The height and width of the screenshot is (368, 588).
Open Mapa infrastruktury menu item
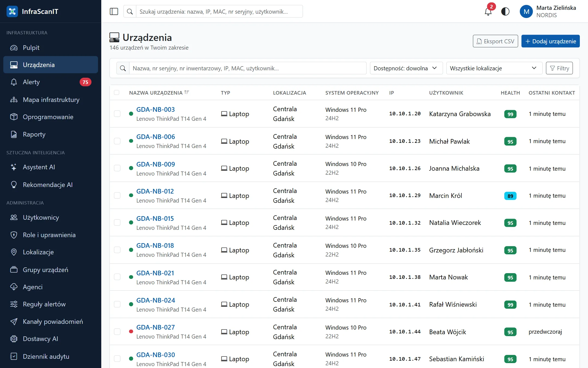tap(51, 100)
